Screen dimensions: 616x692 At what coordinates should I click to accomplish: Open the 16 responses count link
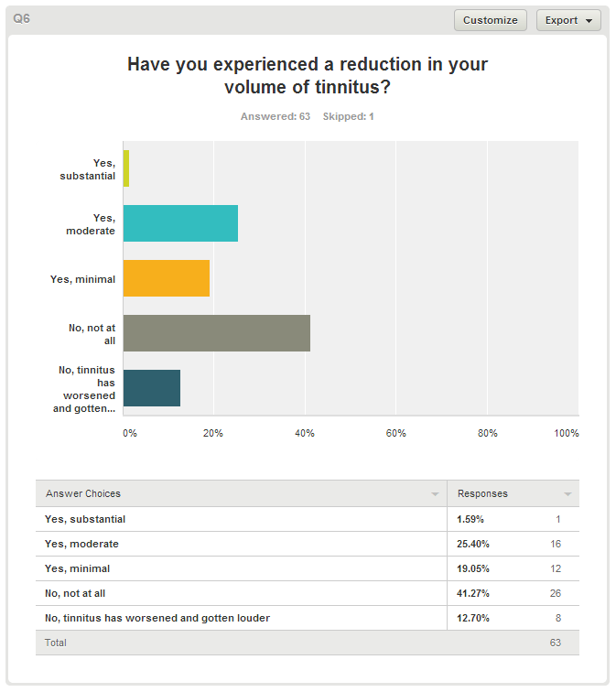point(555,544)
